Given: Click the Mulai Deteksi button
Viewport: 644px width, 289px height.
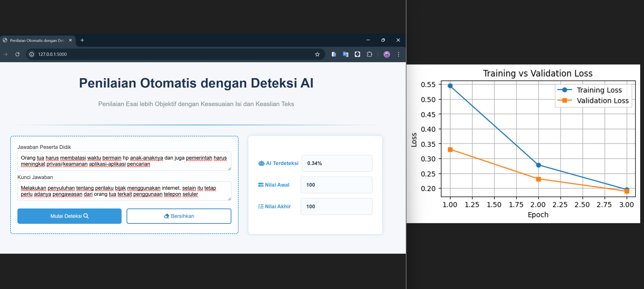Looking at the screenshot, I should pyautogui.click(x=70, y=216).
